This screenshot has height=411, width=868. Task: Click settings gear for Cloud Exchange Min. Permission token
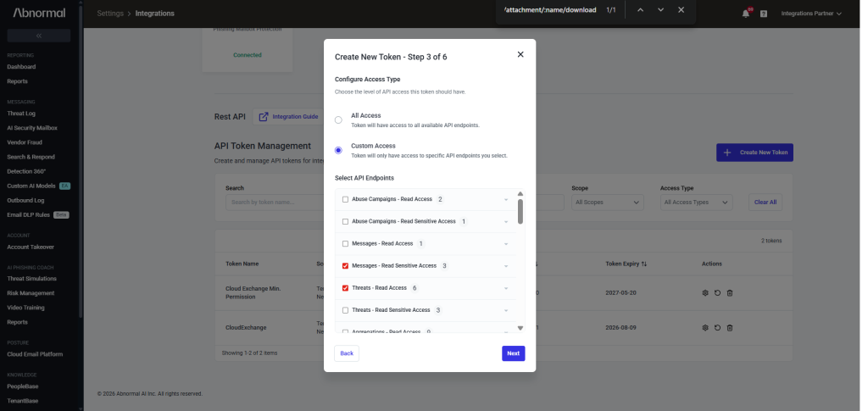(x=705, y=292)
